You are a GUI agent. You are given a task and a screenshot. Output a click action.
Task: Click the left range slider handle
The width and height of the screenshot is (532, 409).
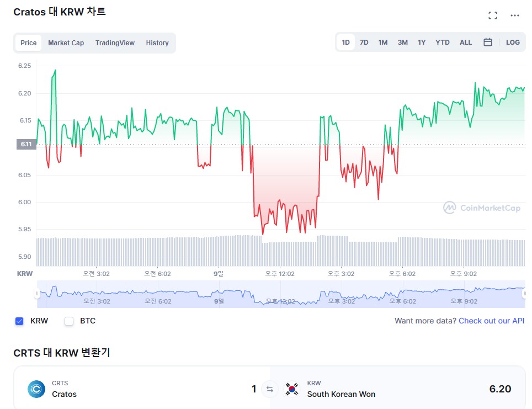37,293
